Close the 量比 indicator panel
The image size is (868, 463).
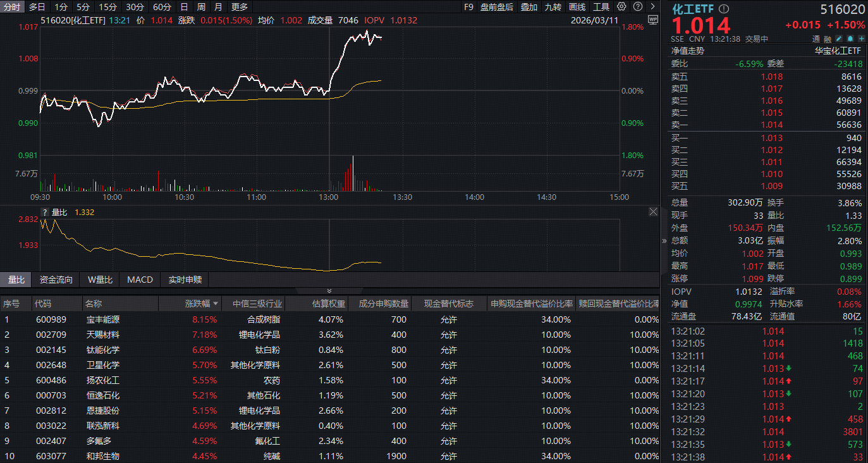tap(653, 211)
